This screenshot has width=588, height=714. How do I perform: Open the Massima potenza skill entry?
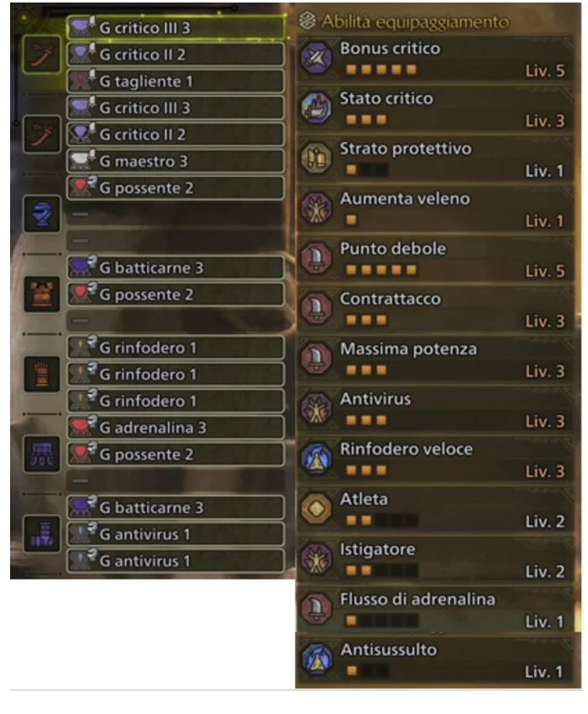[x=435, y=360]
